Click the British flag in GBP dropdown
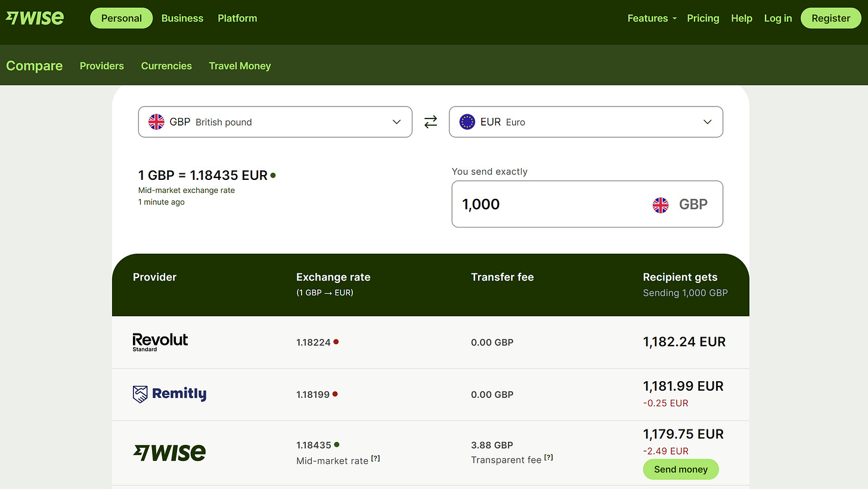868x489 pixels. pyautogui.click(x=156, y=122)
